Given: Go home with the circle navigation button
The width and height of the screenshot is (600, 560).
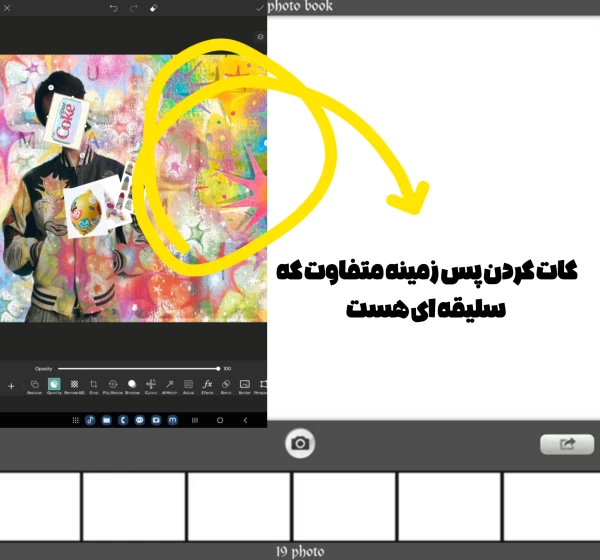Looking at the screenshot, I should tap(220, 420).
